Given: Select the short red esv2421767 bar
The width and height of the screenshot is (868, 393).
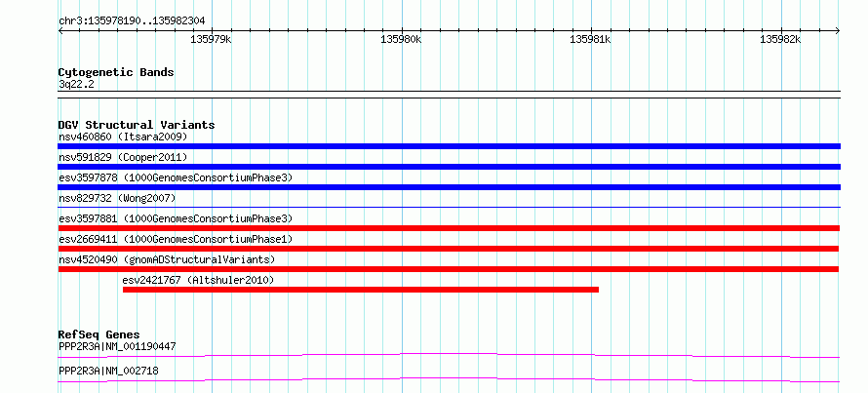Looking at the screenshot, I should pyautogui.click(x=361, y=290).
